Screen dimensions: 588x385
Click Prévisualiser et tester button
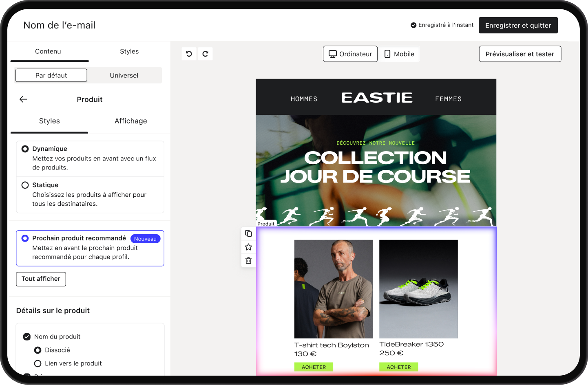click(520, 54)
